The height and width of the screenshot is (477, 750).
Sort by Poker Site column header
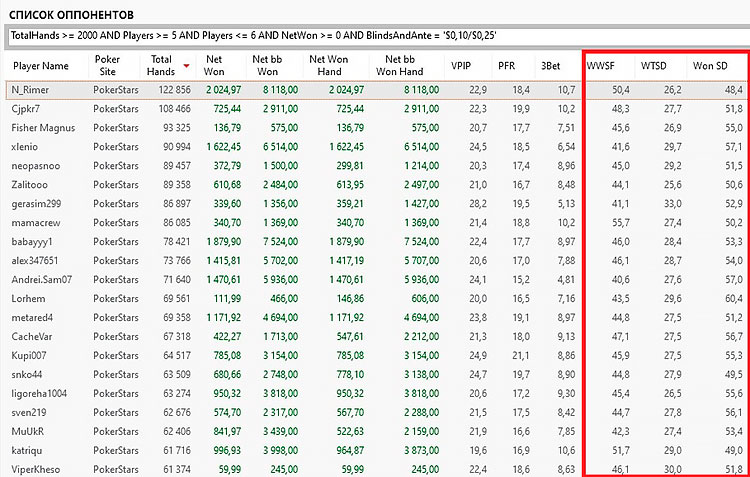click(107, 66)
